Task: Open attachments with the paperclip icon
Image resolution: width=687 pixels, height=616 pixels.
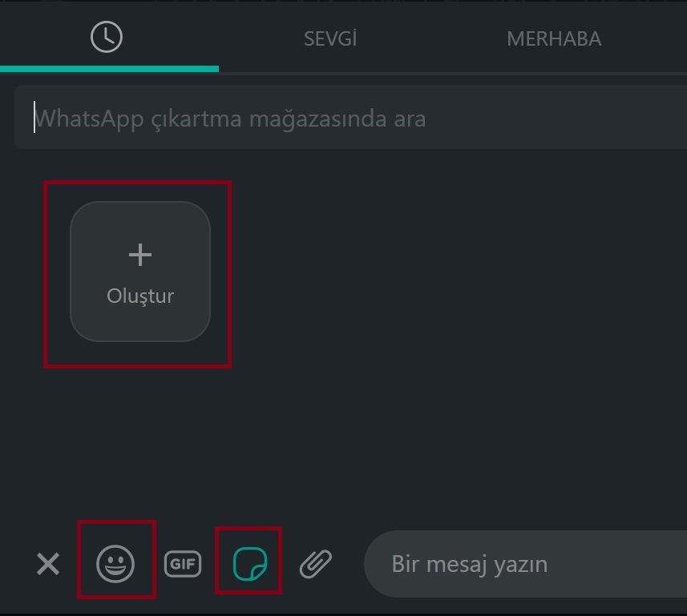Action: [316, 564]
